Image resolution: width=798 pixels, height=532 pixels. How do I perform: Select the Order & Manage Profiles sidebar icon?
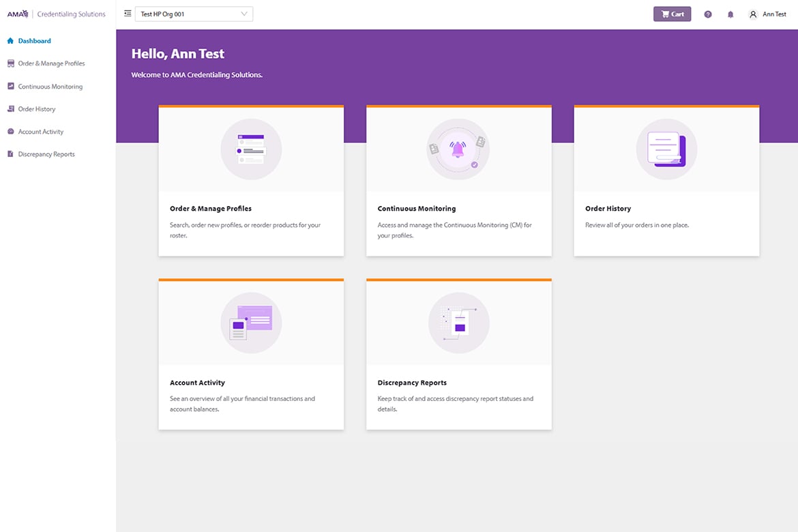[10, 63]
